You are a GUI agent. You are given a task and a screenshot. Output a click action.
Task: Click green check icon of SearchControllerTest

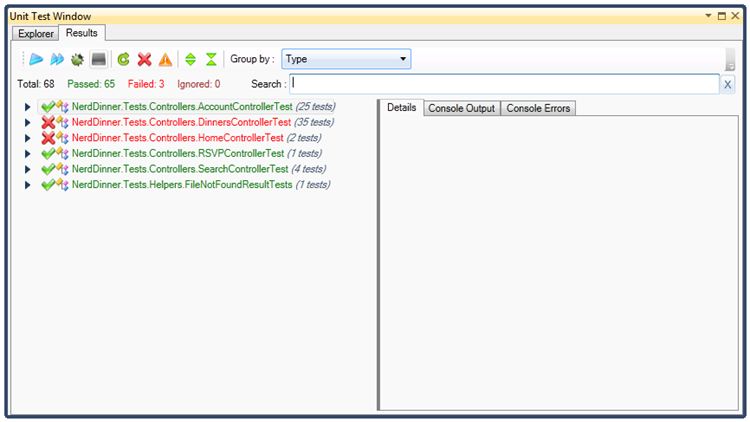pyautogui.click(x=48, y=169)
